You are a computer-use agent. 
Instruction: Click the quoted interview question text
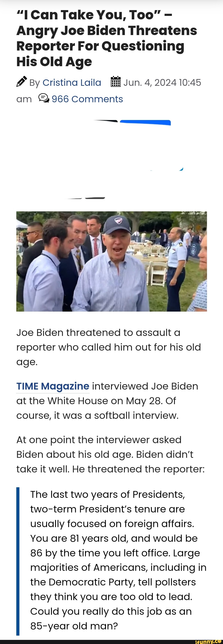coord(118,560)
